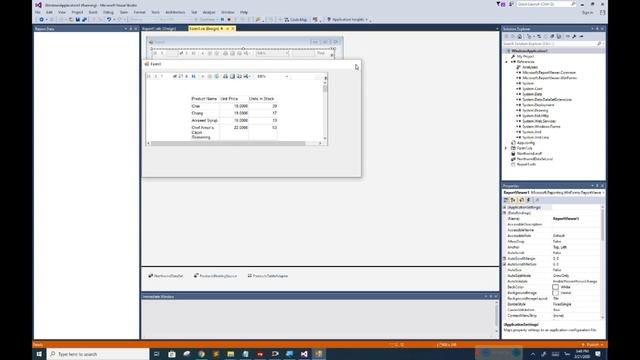The image size is (640, 360).
Task: Select My Project in Solution Explorer
Action: [x=526, y=56]
